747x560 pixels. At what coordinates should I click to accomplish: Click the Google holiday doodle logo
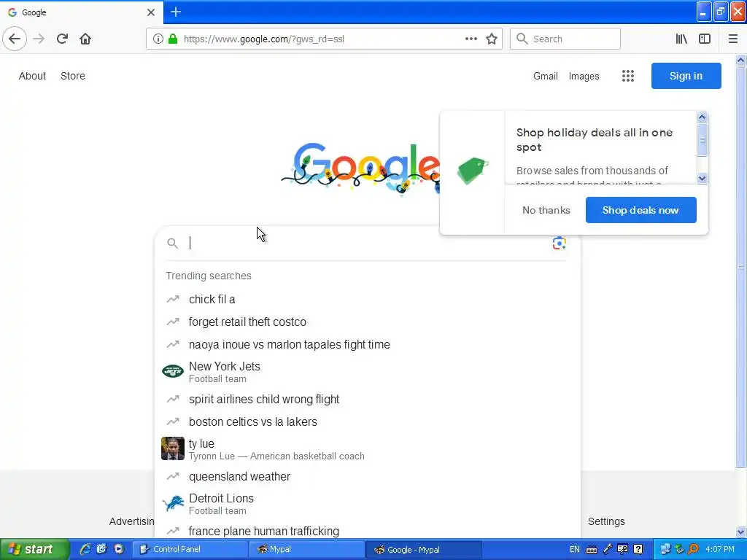click(x=360, y=168)
